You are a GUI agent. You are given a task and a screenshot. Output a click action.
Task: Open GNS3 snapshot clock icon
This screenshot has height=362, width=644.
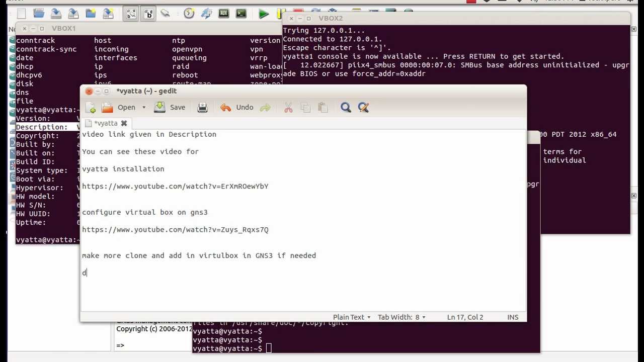(x=189, y=14)
